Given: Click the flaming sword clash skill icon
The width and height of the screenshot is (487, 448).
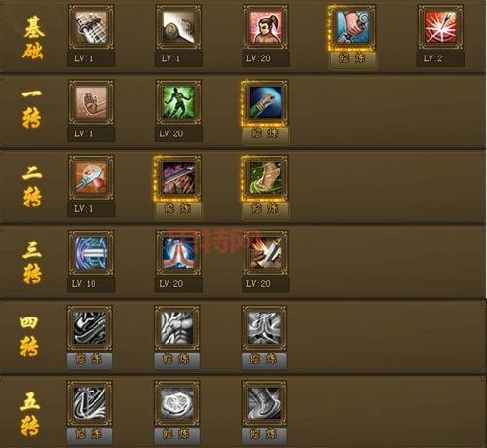Looking at the screenshot, I should point(266,252).
